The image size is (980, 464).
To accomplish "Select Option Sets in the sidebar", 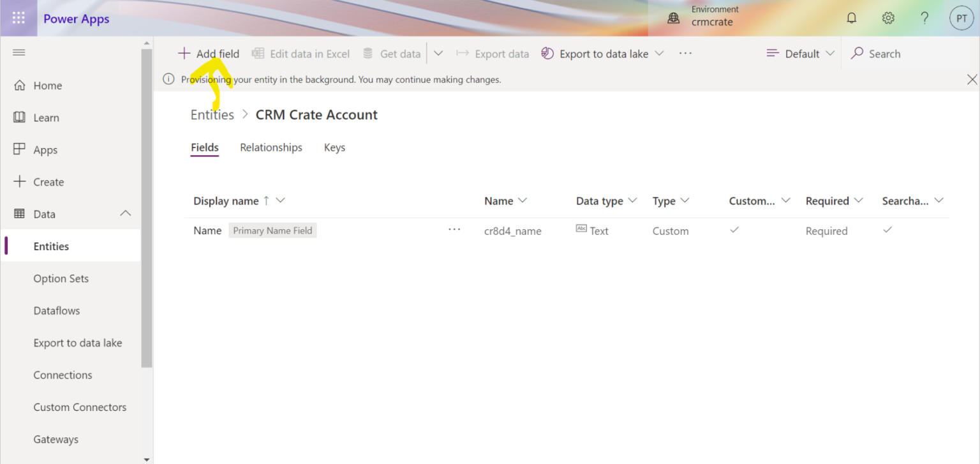I will pos(61,278).
